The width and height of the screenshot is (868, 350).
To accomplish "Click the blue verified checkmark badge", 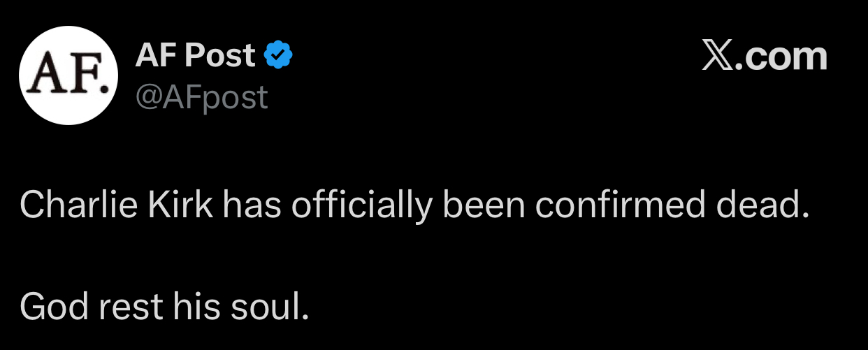I will coord(278,55).
